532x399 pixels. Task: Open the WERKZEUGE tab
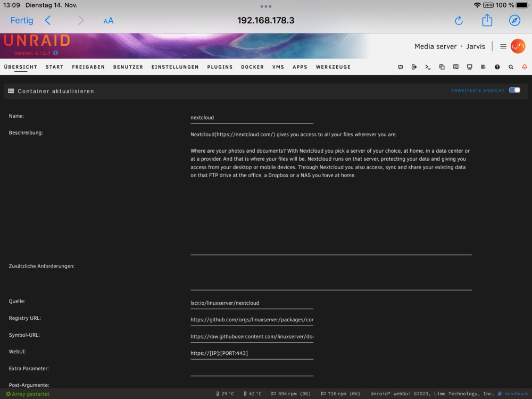(333, 67)
